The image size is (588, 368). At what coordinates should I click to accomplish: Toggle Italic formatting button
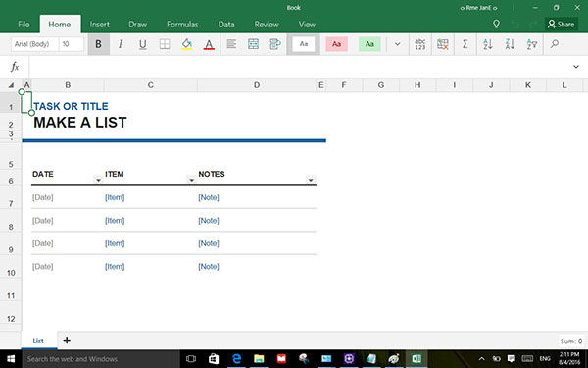[x=121, y=44]
